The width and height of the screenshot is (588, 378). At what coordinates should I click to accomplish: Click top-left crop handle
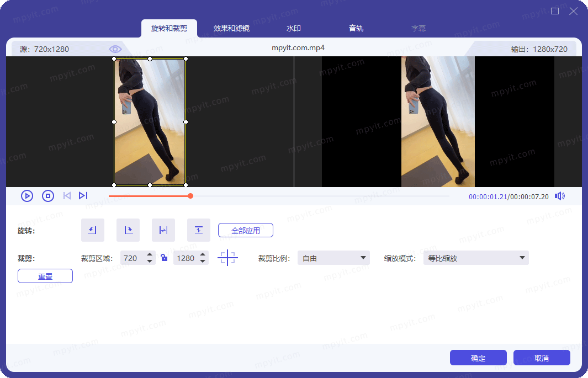114,59
